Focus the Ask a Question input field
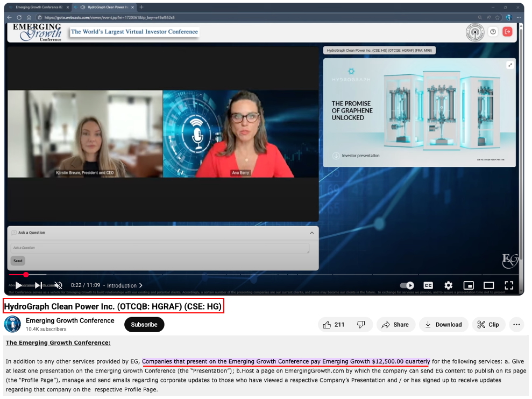The image size is (532, 399). pyautogui.click(x=160, y=248)
